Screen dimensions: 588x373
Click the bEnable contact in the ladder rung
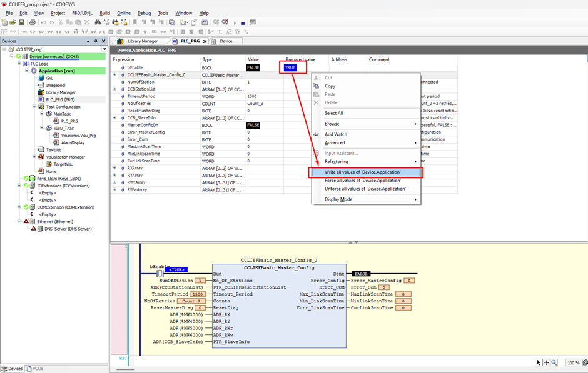tap(160, 274)
